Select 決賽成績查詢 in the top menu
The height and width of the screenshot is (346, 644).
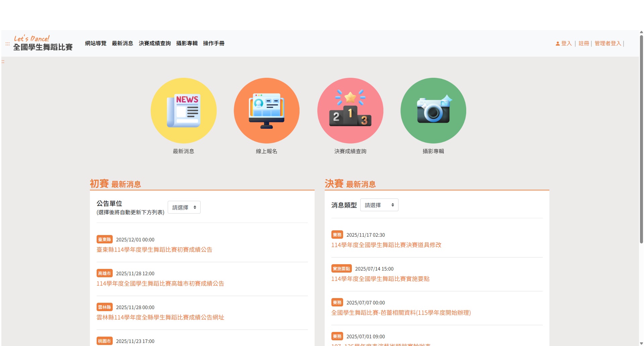(x=155, y=43)
